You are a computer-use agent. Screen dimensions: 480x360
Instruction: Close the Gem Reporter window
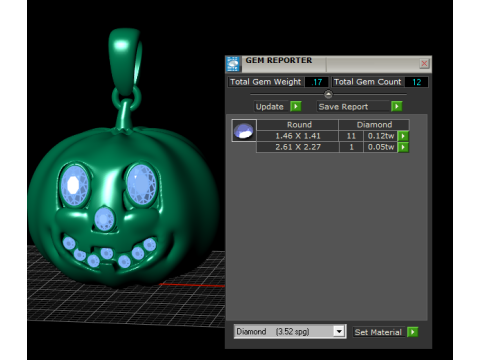coord(424,63)
